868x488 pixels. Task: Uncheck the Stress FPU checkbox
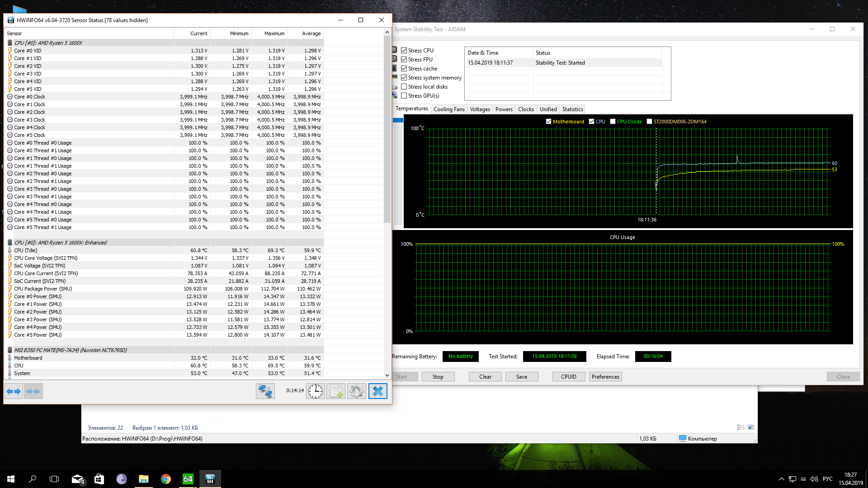[404, 60]
